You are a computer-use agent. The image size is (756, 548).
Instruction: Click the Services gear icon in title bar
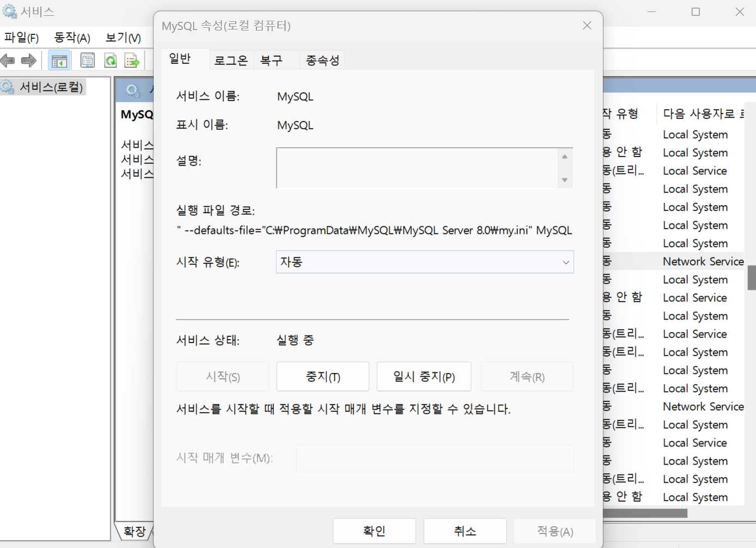[x=9, y=11]
